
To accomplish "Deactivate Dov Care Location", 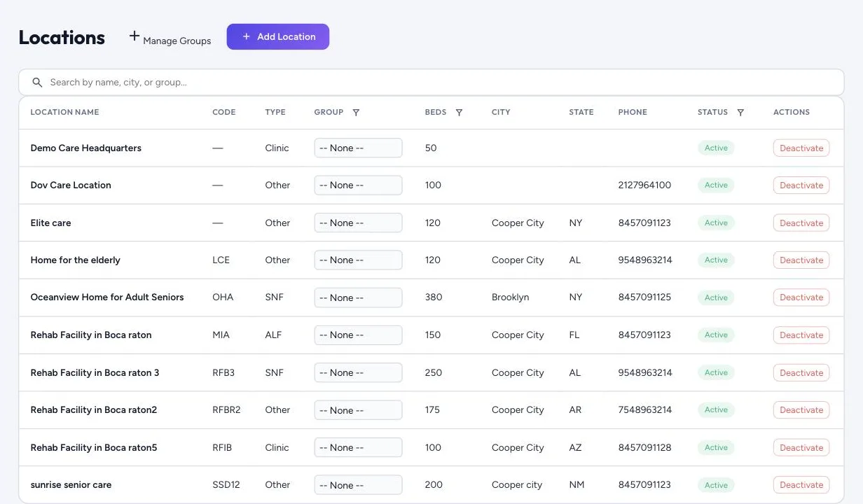I will [801, 185].
